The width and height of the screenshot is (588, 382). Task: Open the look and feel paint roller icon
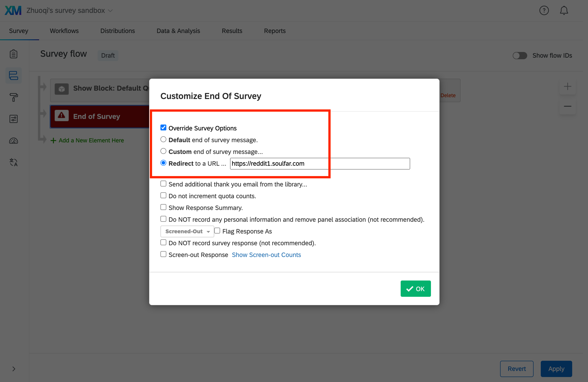pyautogui.click(x=14, y=97)
